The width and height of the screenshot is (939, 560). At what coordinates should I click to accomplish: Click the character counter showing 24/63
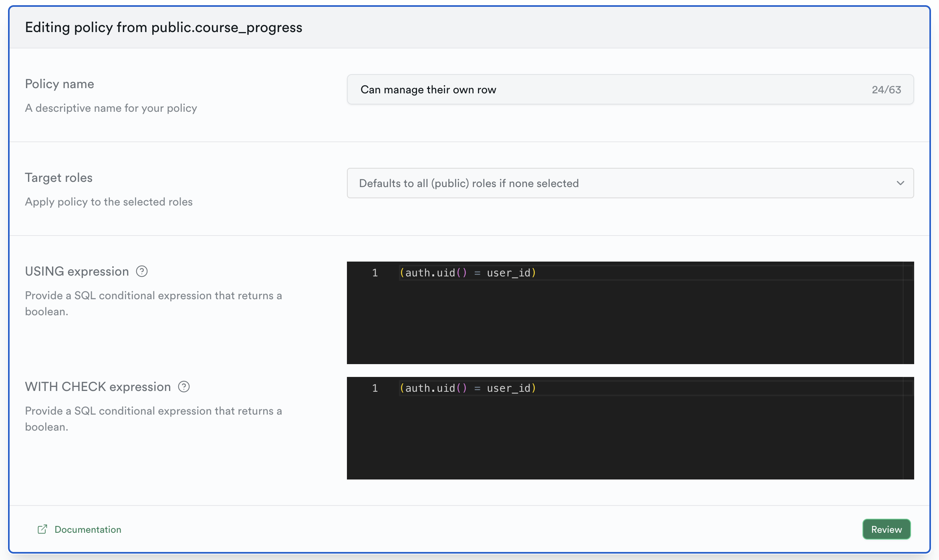[885, 89]
